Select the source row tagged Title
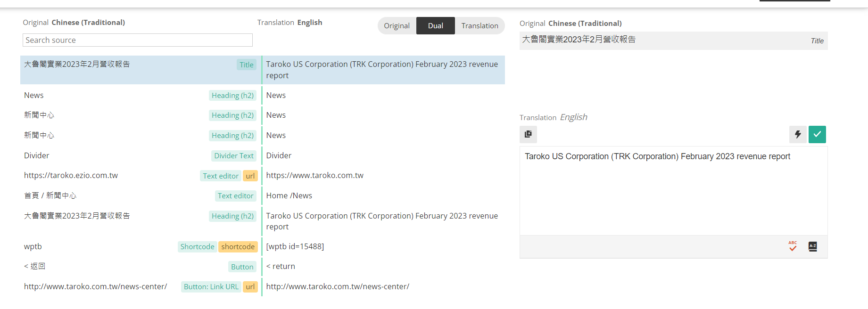 141,70
